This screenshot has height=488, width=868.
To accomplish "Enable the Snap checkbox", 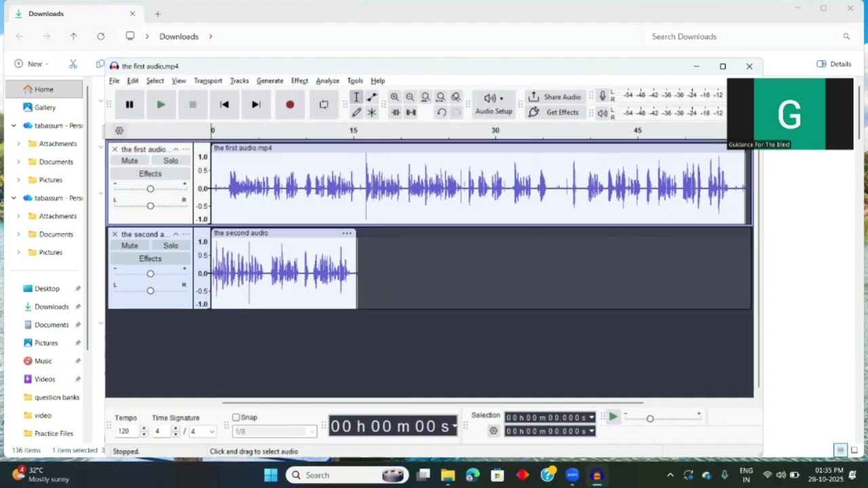I will pyautogui.click(x=236, y=418).
